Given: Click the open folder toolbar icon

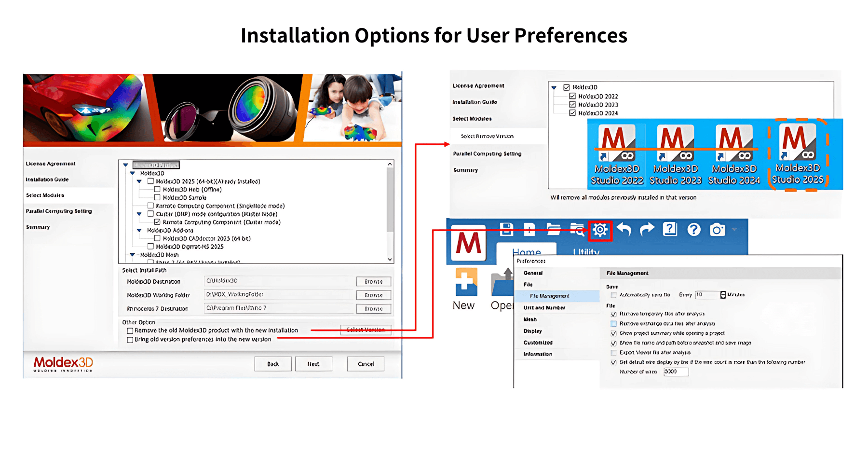Looking at the screenshot, I should (553, 230).
